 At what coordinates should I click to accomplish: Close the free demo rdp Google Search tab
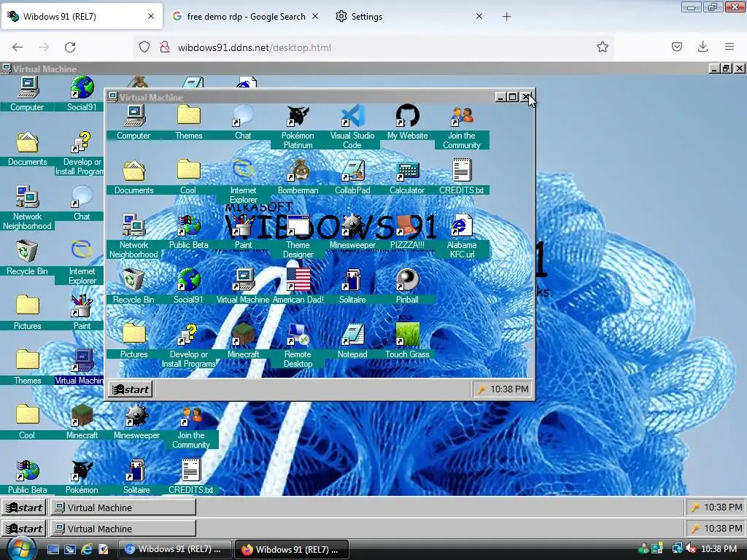pyautogui.click(x=315, y=16)
